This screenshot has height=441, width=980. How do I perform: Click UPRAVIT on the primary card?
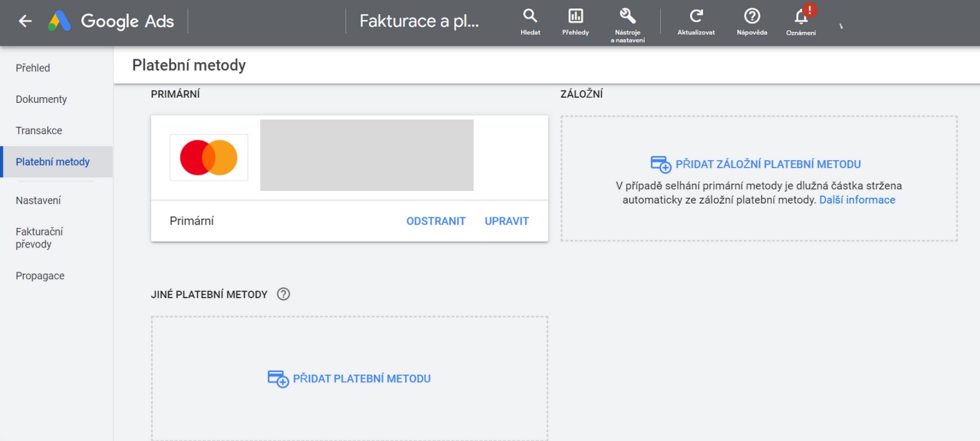click(506, 221)
